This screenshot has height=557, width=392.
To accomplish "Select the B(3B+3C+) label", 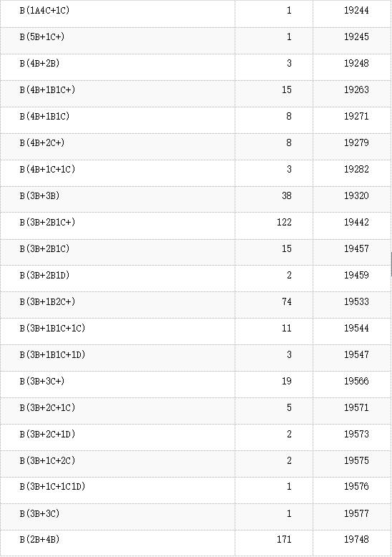I will [42, 381].
